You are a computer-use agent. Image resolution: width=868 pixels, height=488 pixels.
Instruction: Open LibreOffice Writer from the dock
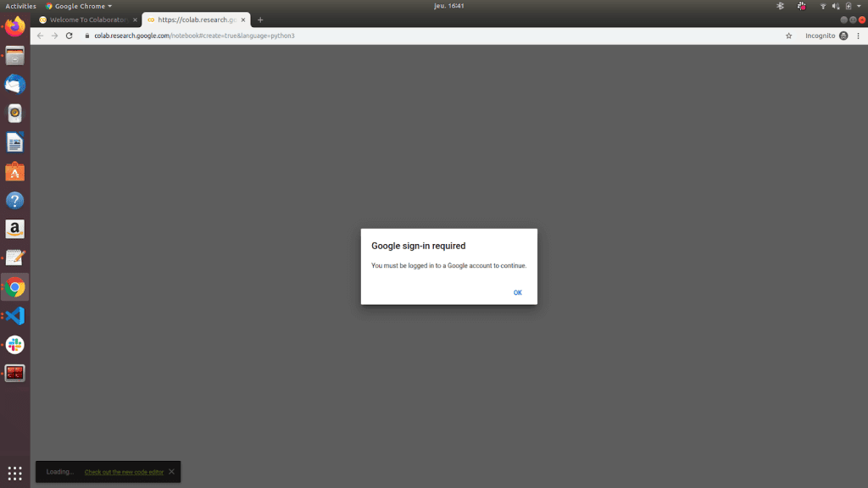coord(15,142)
